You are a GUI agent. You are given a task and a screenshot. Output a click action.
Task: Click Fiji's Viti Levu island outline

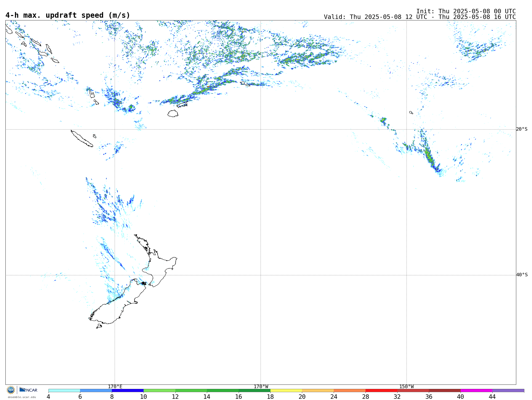[x=173, y=113]
